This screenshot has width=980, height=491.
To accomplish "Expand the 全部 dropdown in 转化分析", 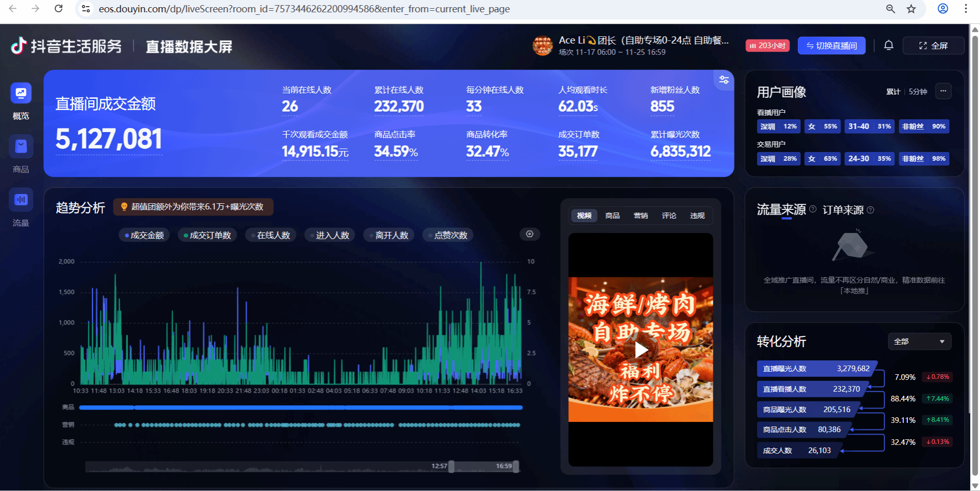I will point(919,341).
